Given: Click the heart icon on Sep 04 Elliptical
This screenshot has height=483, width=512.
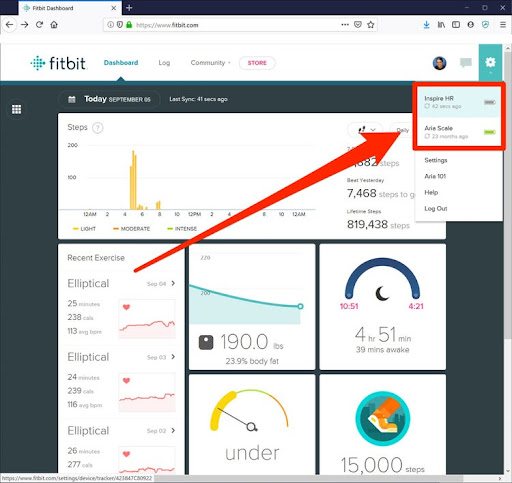Looking at the screenshot, I should point(126,307).
